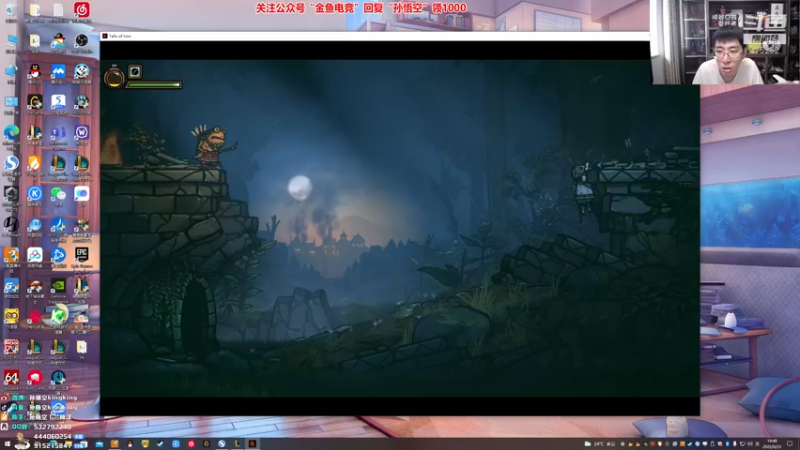This screenshot has height=450, width=800.
Task: Open the Tencent Video blue play icon
Action: click(58, 255)
